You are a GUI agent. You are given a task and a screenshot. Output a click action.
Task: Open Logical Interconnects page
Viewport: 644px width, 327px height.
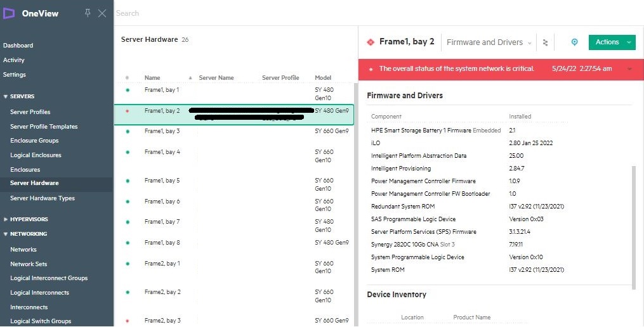click(39, 293)
